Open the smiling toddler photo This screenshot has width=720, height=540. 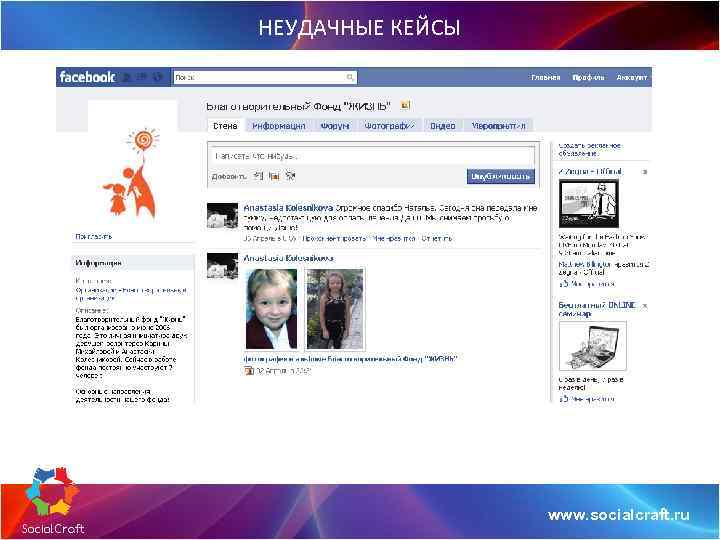[x=272, y=309]
